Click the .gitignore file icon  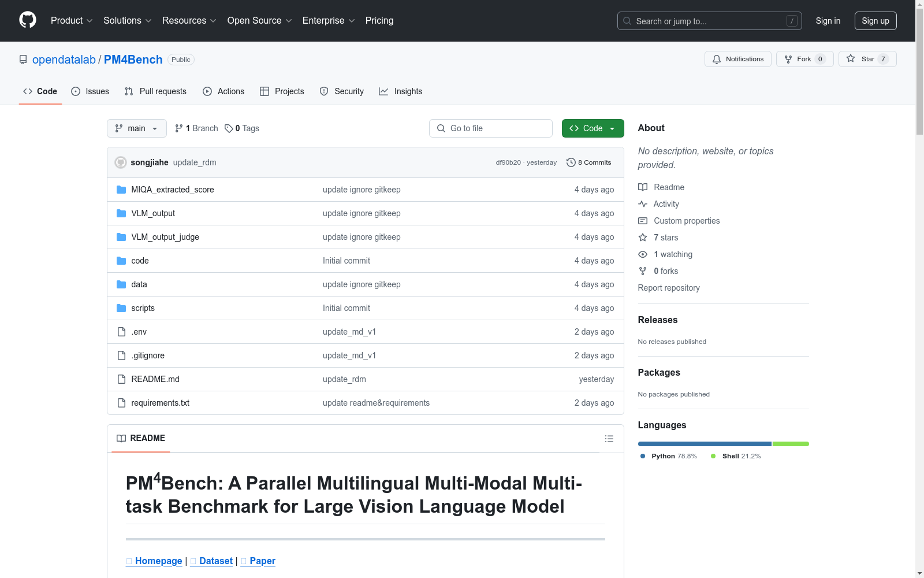(x=121, y=355)
